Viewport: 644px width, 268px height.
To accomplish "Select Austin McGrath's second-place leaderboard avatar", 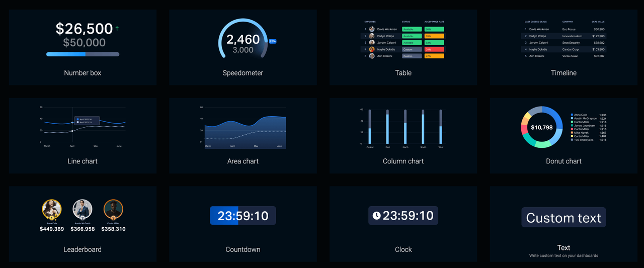I will tap(83, 209).
